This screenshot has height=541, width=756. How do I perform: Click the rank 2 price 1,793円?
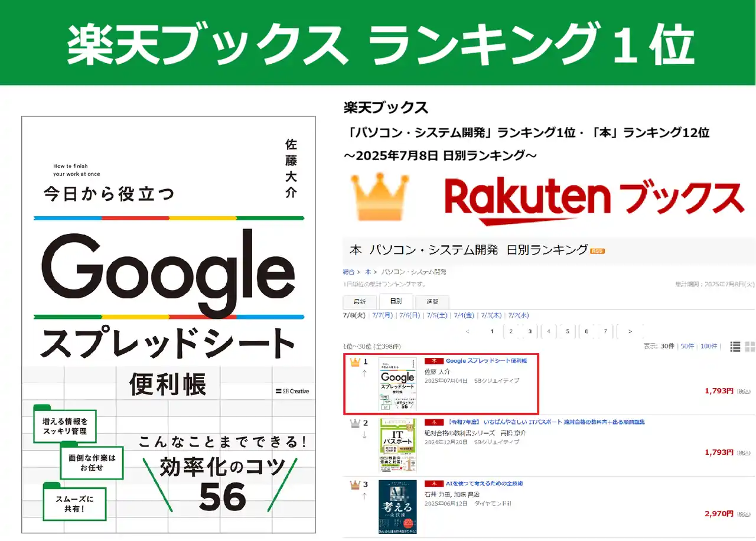click(719, 452)
